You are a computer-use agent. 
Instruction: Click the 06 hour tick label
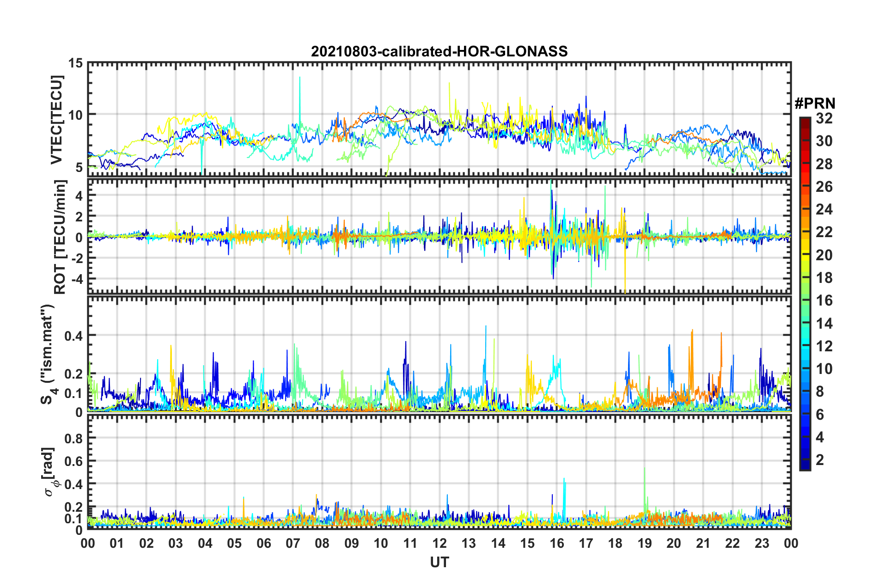click(264, 543)
